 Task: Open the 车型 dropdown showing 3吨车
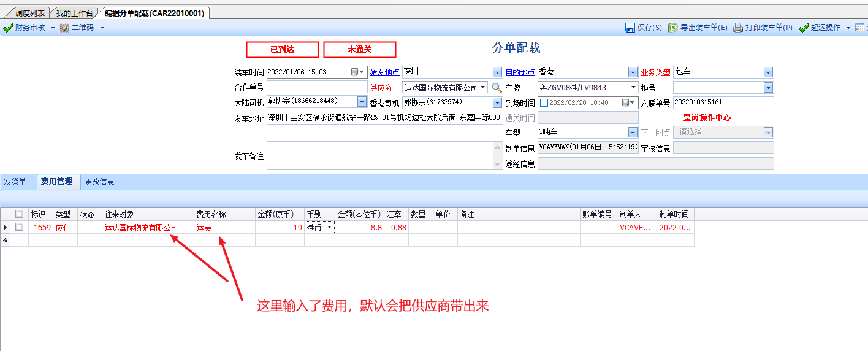[633, 133]
